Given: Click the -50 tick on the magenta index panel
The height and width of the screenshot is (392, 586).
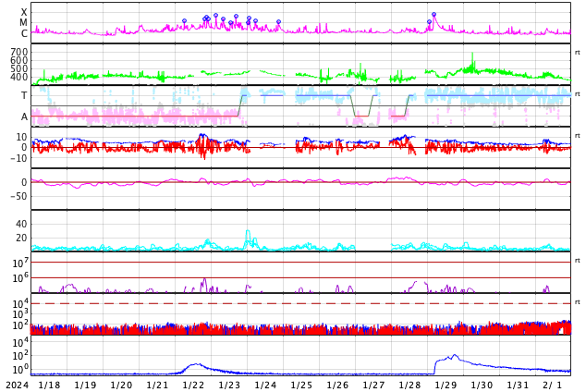Looking at the screenshot, I should point(18,196).
